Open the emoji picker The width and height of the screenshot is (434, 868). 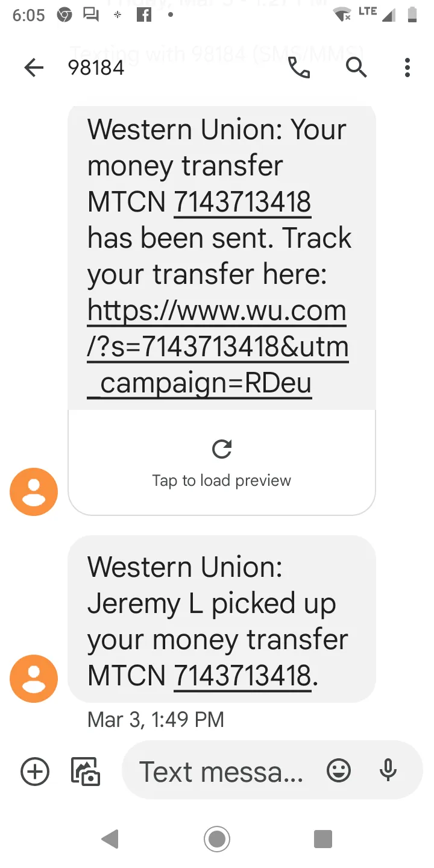(339, 770)
